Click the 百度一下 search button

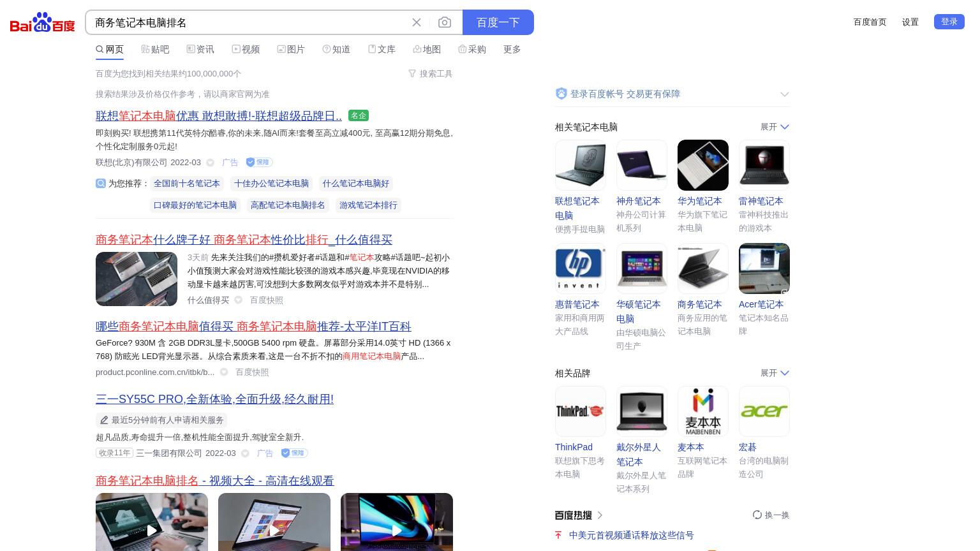[498, 22]
